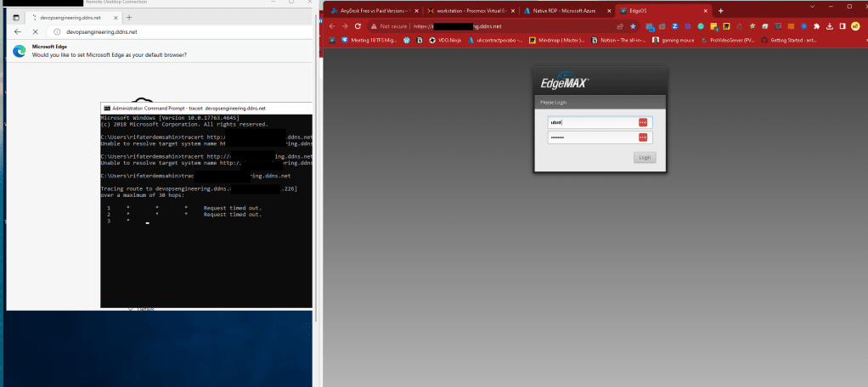
Task: Click Edge address bar devopsengineering.ddns.net
Action: point(102,31)
